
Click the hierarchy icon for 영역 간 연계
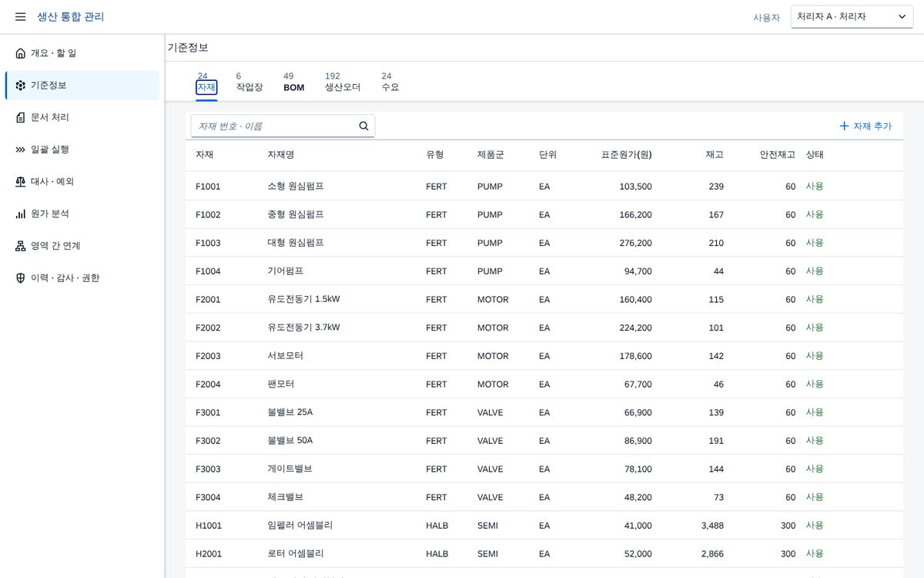click(x=21, y=246)
